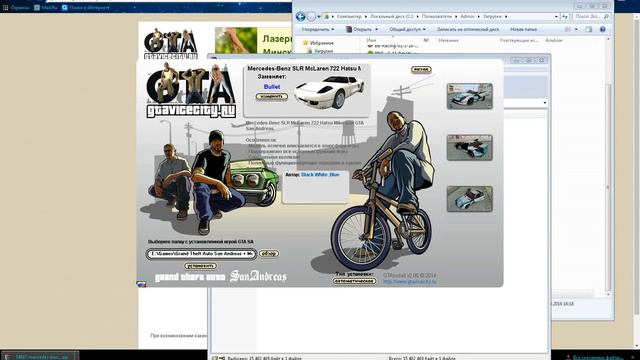Sort by the Имя column header
The image size is (640, 360).
[371, 40]
